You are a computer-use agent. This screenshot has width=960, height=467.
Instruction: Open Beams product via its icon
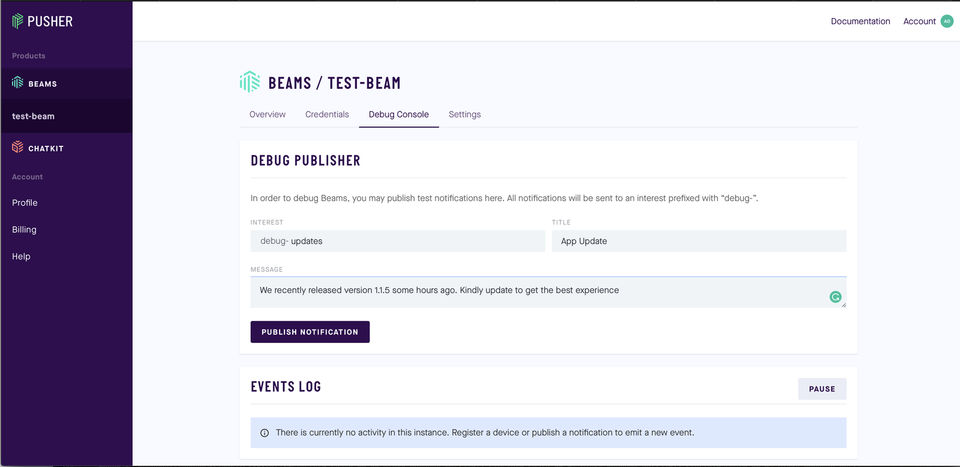[x=17, y=83]
